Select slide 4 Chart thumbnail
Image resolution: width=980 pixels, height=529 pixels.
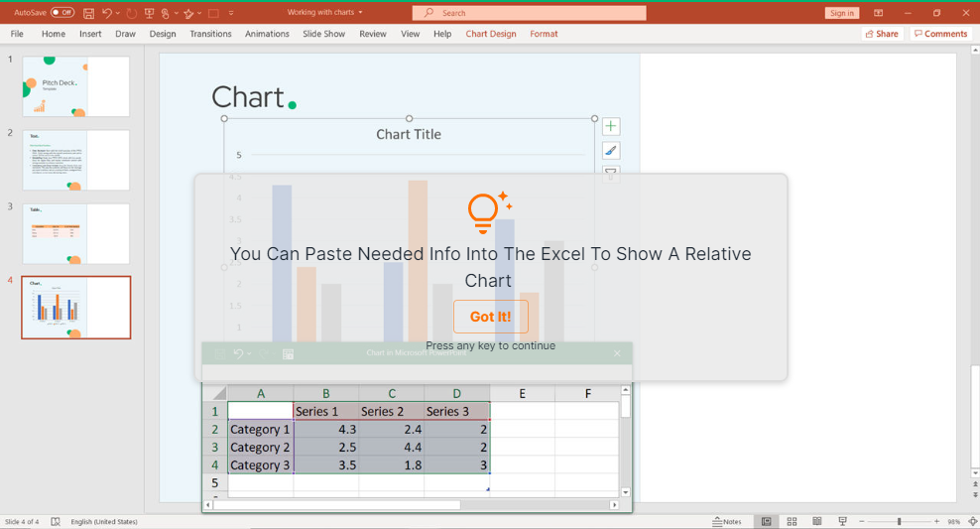pyautogui.click(x=75, y=308)
